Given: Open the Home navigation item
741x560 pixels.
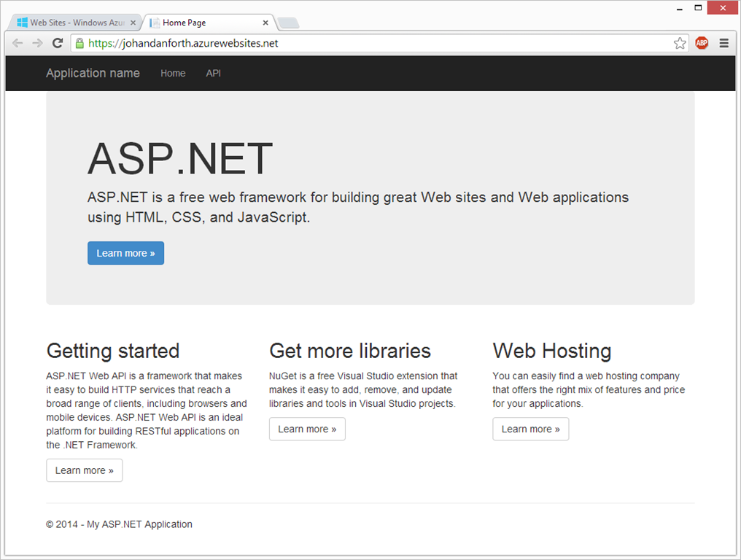Looking at the screenshot, I should (x=173, y=73).
